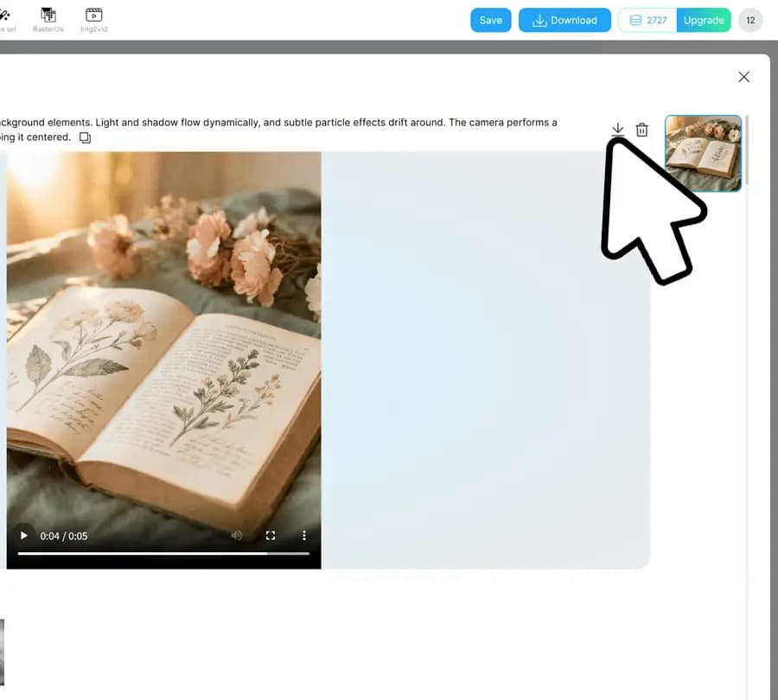778x700 pixels.
Task: Click the Save button
Action: point(490,20)
